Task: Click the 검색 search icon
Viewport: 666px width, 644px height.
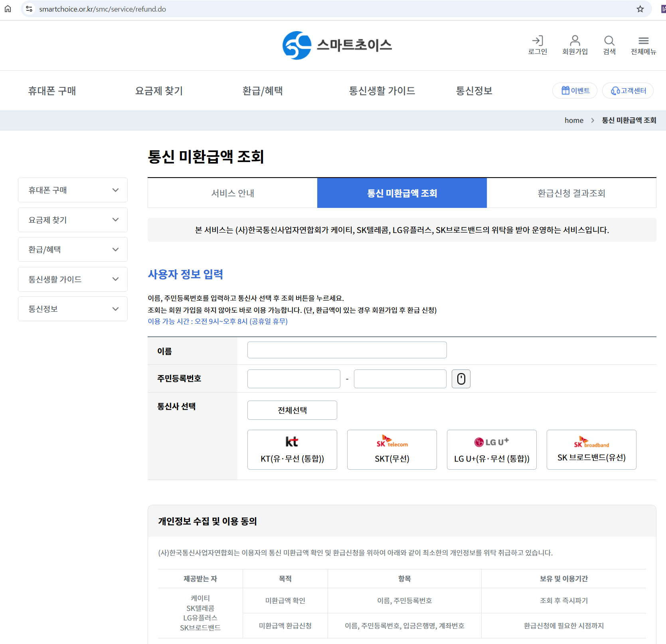Action: [x=609, y=44]
